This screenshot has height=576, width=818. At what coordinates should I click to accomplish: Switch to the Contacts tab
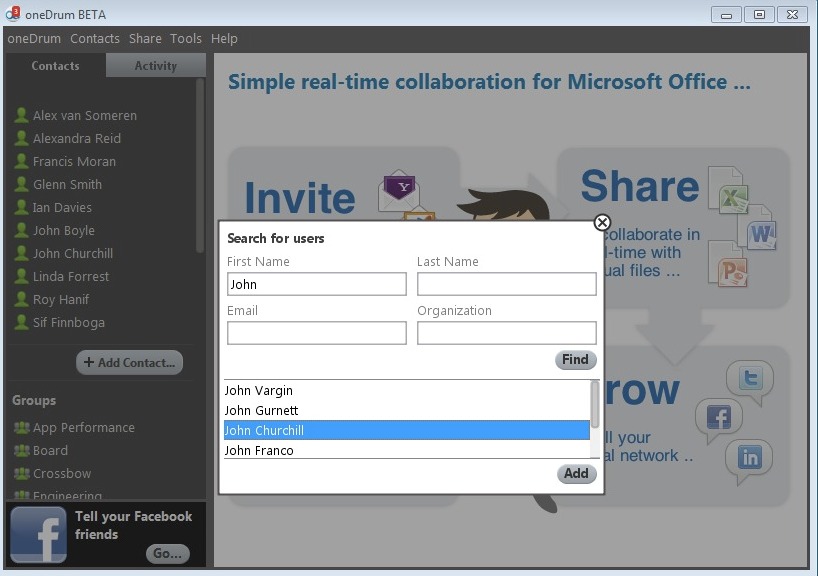55,66
